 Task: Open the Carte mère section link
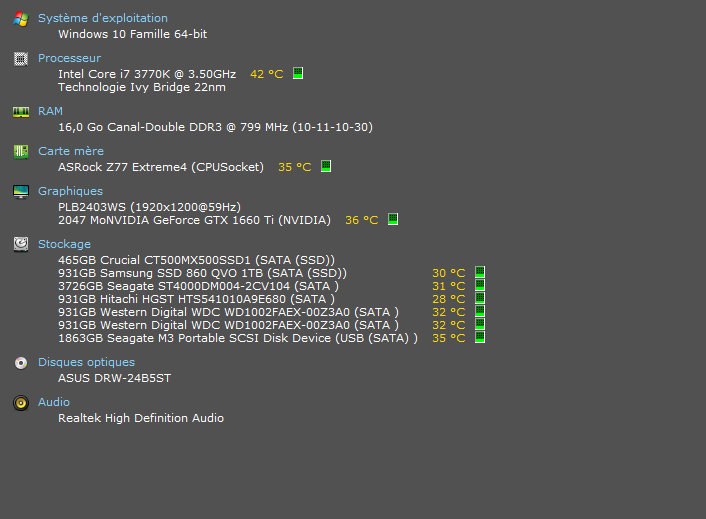click(70, 151)
